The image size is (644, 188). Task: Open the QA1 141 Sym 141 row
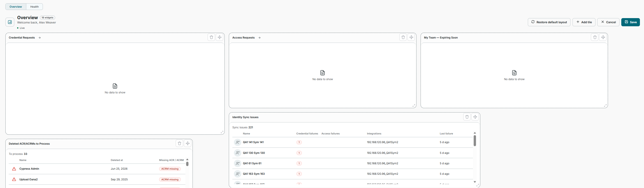[x=353, y=142]
